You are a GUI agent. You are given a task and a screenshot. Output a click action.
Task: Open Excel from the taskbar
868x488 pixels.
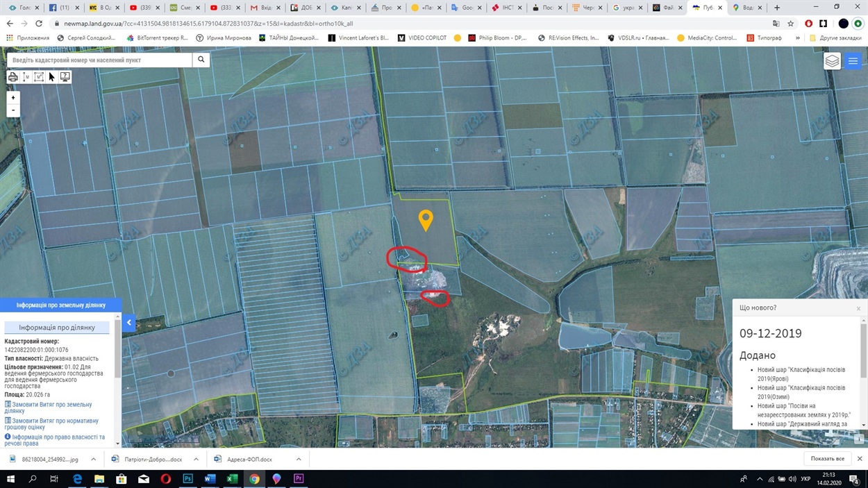(232, 479)
